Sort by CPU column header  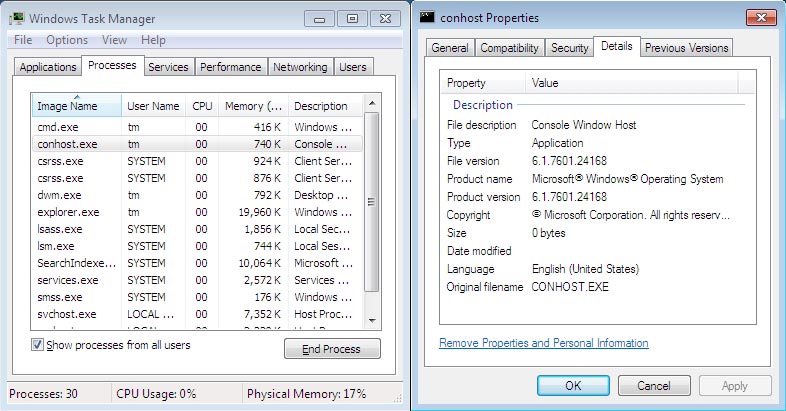pyautogui.click(x=202, y=106)
